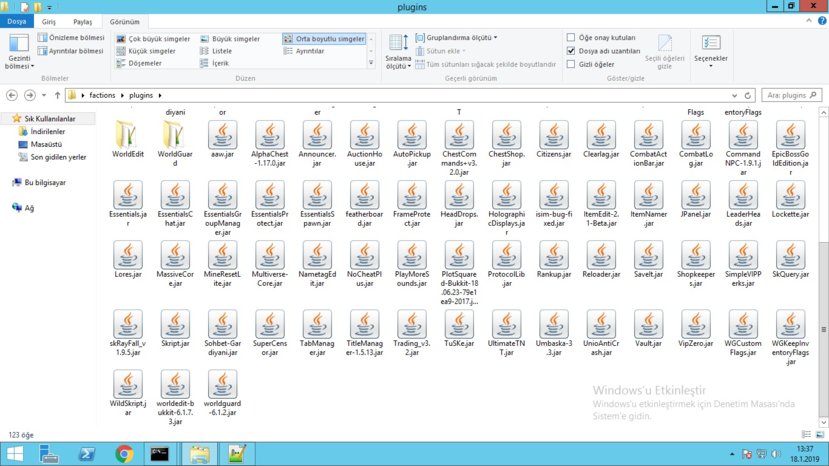
Task: Open the Sütun ekle dropdown
Action: click(440, 51)
